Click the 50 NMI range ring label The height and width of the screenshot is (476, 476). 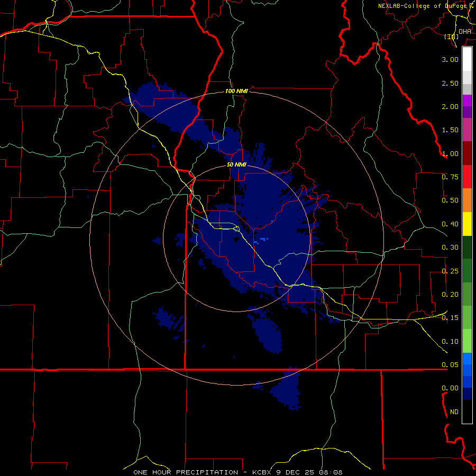click(236, 164)
